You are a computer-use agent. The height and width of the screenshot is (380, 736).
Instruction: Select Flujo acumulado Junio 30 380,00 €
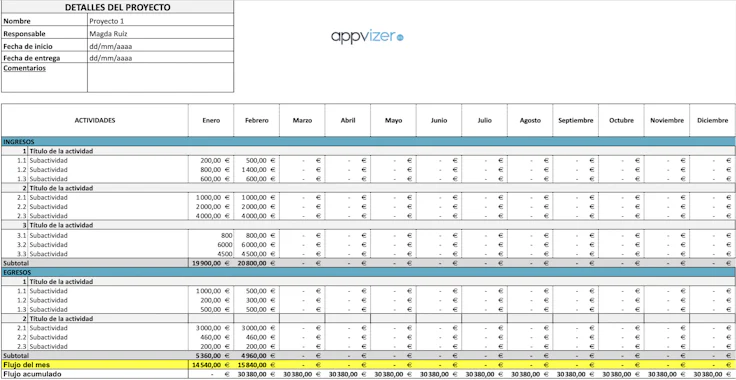pos(439,374)
